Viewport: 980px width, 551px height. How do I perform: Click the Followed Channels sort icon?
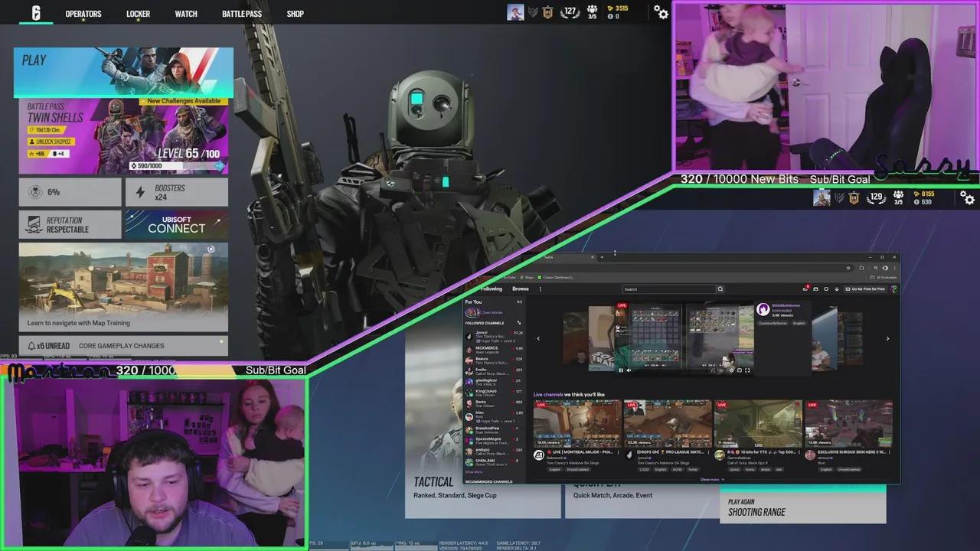(519, 323)
